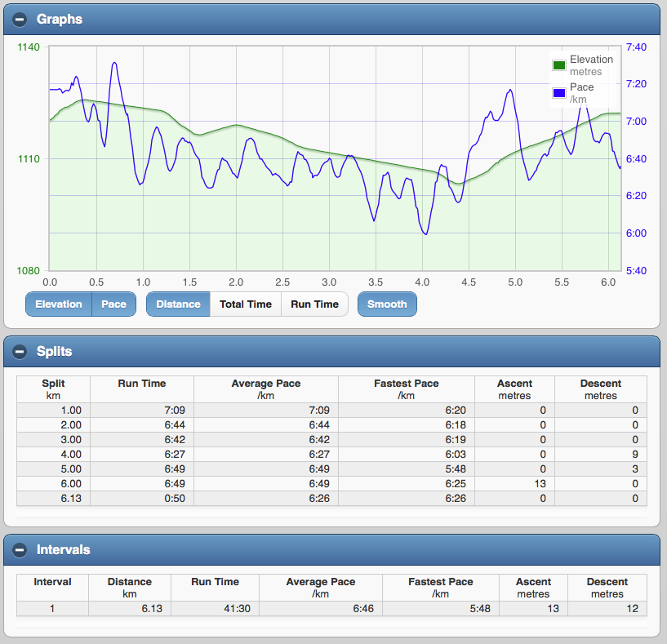
Task: Click the Fastest Pace header in Splits table
Action: coord(407,389)
